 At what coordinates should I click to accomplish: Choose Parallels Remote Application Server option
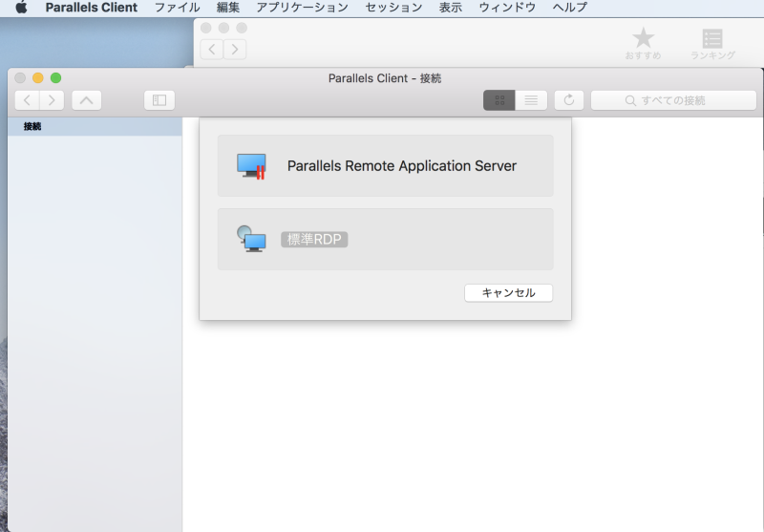pos(386,165)
